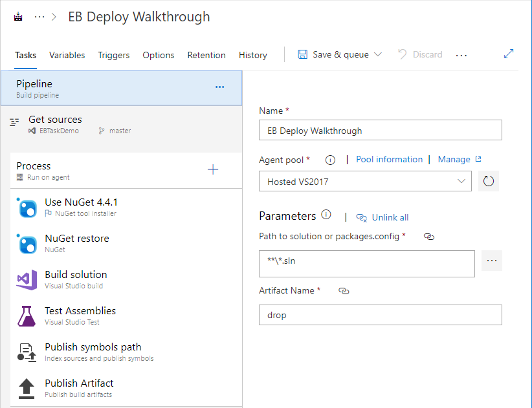Screen dimensions: 532x408
Task: Expand the breadcrumb ellipsis at the top
Action: [39, 17]
